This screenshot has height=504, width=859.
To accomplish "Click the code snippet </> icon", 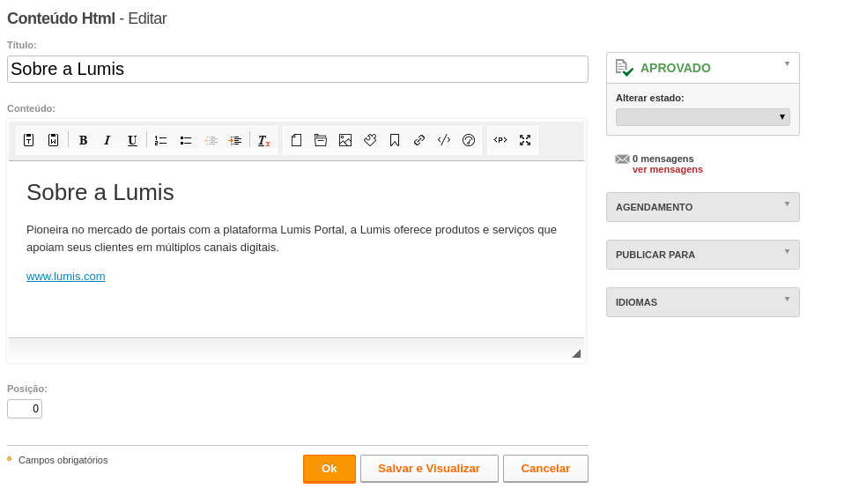I will [444, 140].
